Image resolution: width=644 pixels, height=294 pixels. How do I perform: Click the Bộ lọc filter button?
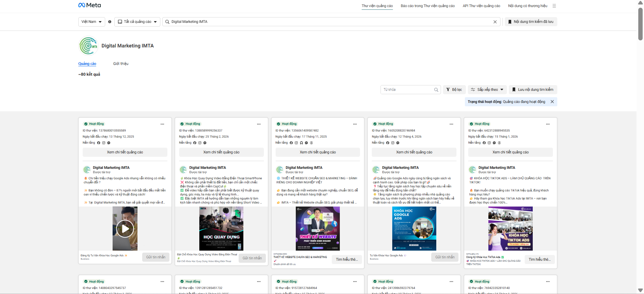pos(454,89)
